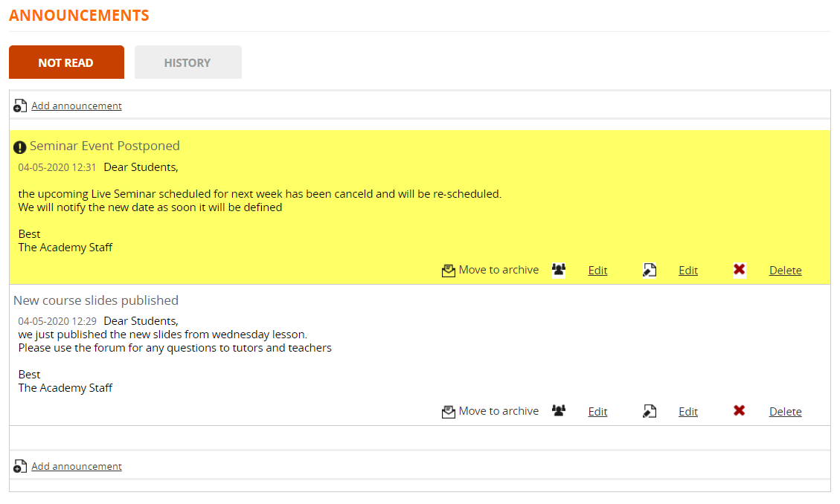840x504 pixels.
Task: Click the exclamation priority icon on Seminar announcement
Action: coord(20,145)
